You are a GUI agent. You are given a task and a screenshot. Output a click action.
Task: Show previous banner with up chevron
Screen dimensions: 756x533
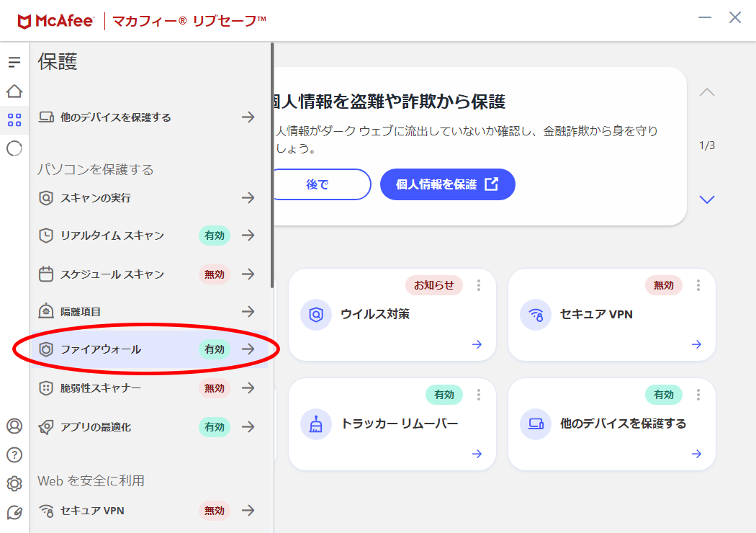pyautogui.click(x=707, y=92)
